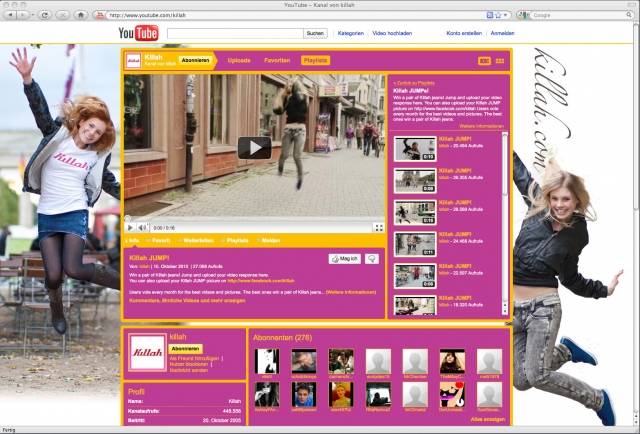Open the TheMileyC... subscriber avatar
The height and width of the screenshot is (434, 640).
tap(452, 361)
